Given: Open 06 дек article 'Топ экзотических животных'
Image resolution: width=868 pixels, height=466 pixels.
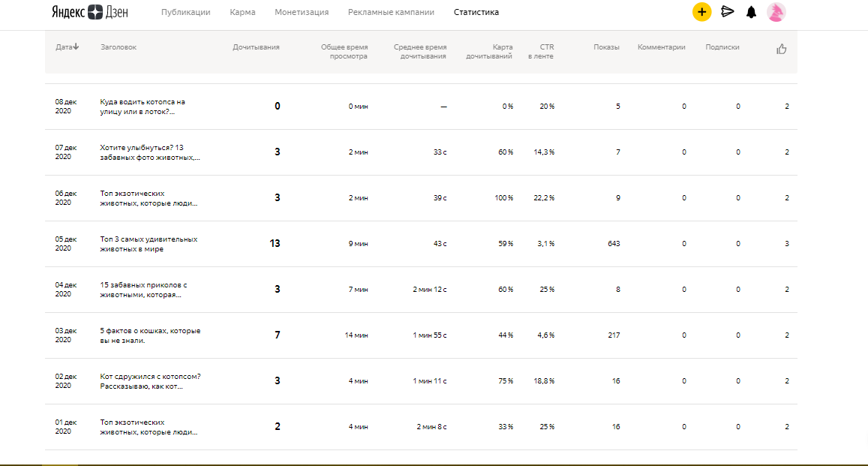Looking at the screenshot, I should pos(149,198).
